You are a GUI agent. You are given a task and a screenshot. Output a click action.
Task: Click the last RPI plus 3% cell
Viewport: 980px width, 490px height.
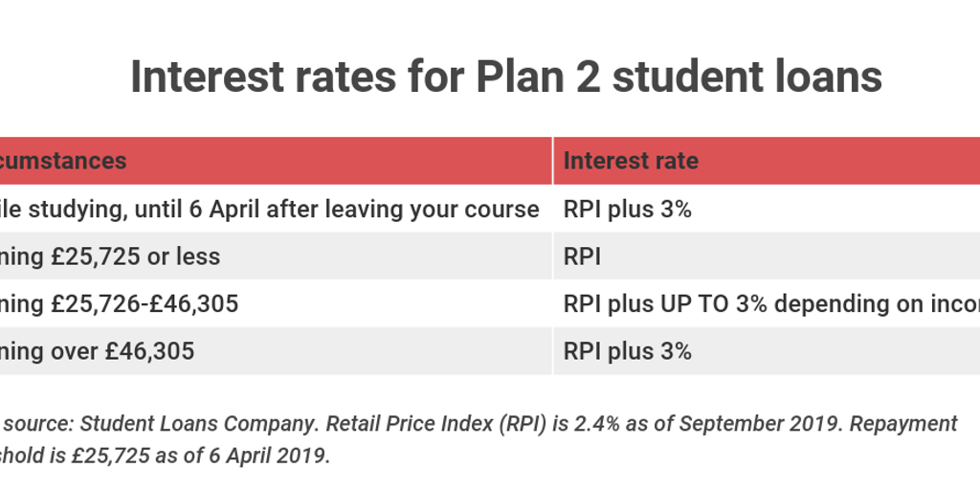tap(628, 352)
